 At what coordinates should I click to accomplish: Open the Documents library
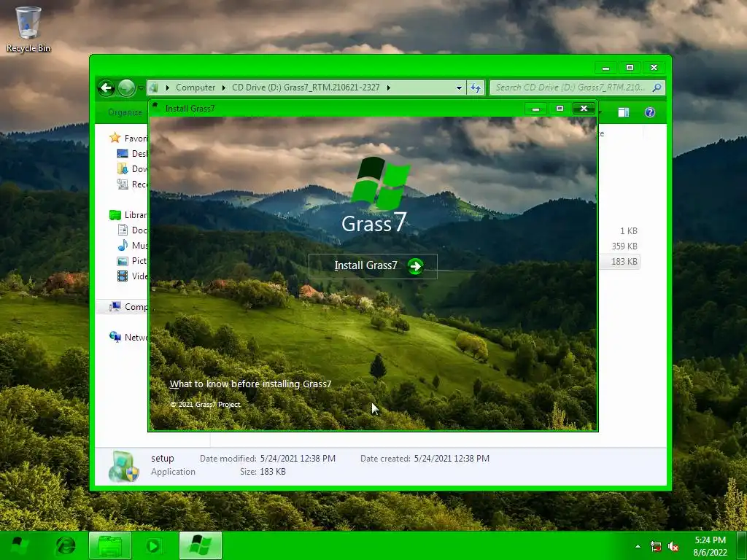coord(139,230)
